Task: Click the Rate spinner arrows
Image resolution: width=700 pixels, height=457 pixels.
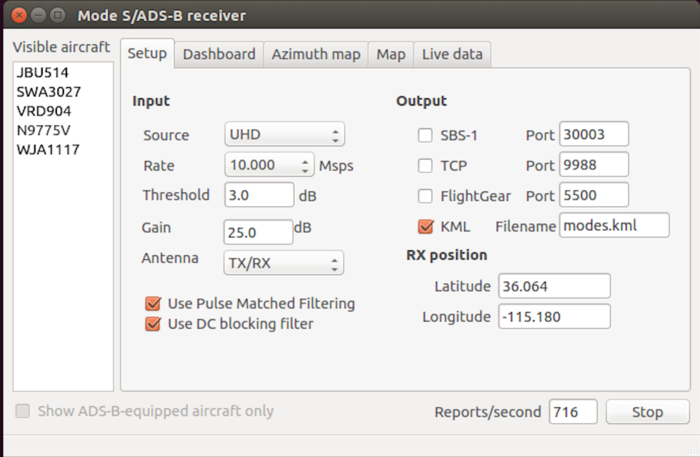Action: coord(305,165)
